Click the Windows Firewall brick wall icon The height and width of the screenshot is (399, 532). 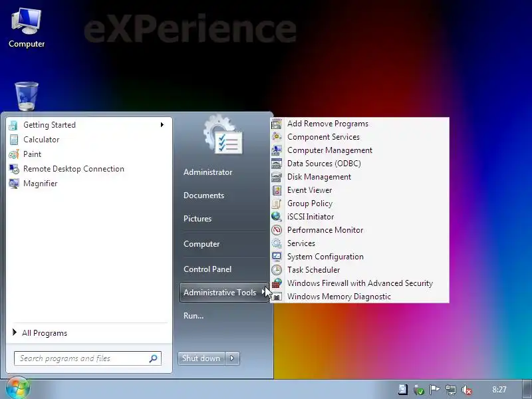277,283
